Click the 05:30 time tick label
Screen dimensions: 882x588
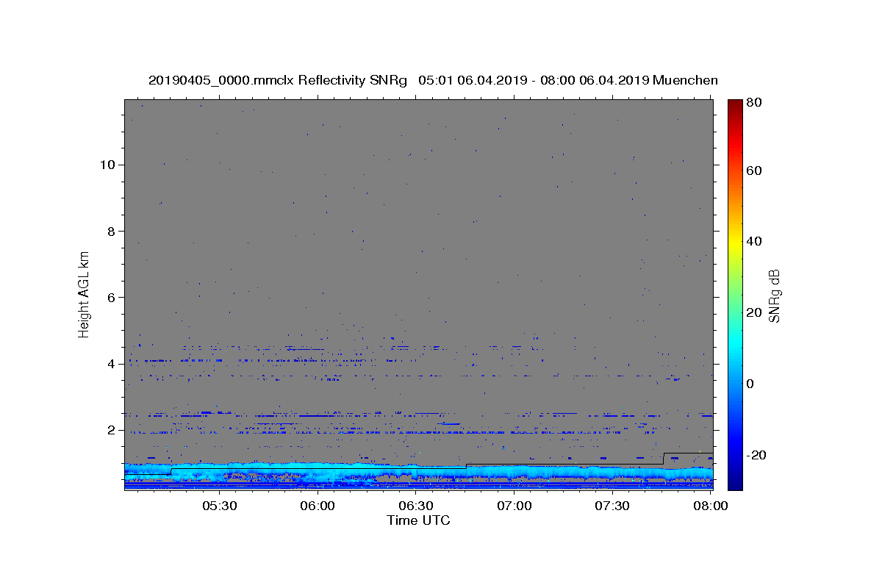[219, 506]
